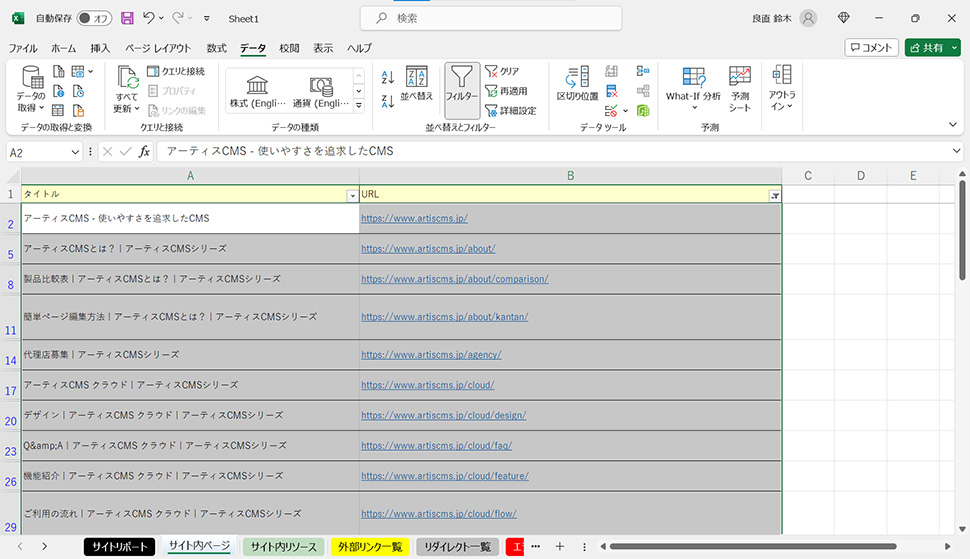Click the From Web icon

pyautogui.click(x=58, y=92)
